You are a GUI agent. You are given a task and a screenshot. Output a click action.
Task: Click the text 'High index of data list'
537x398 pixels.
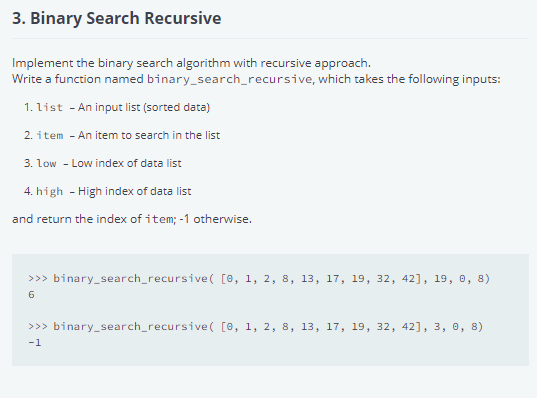click(x=135, y=191)
